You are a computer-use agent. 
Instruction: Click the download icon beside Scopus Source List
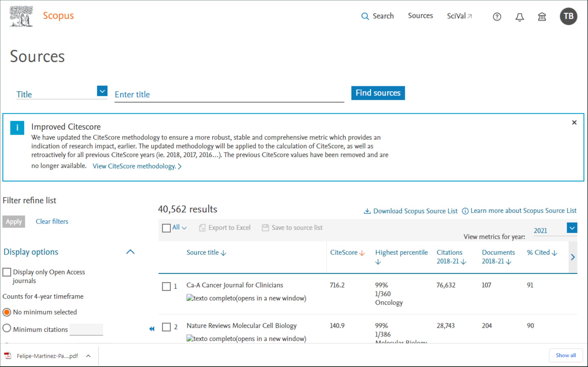point(367,211)
